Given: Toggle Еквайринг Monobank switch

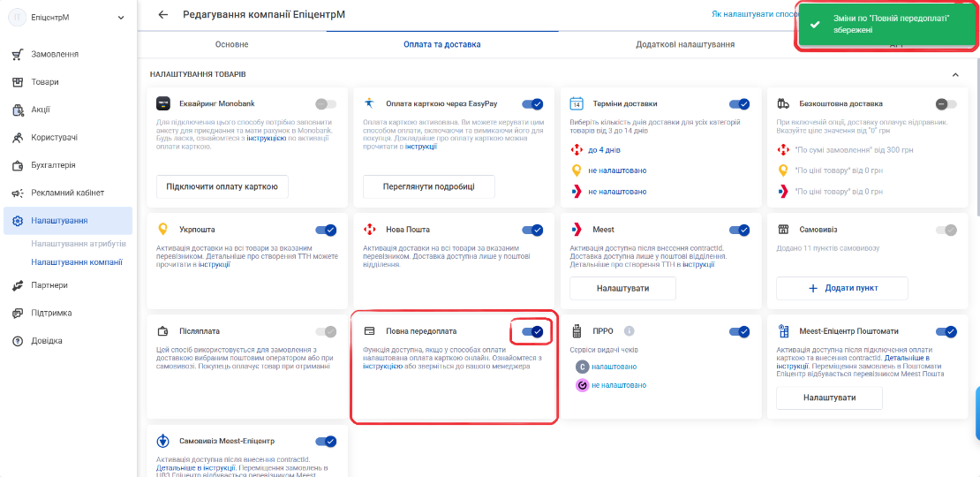Looking at the screenshot, I should [326, 103].
